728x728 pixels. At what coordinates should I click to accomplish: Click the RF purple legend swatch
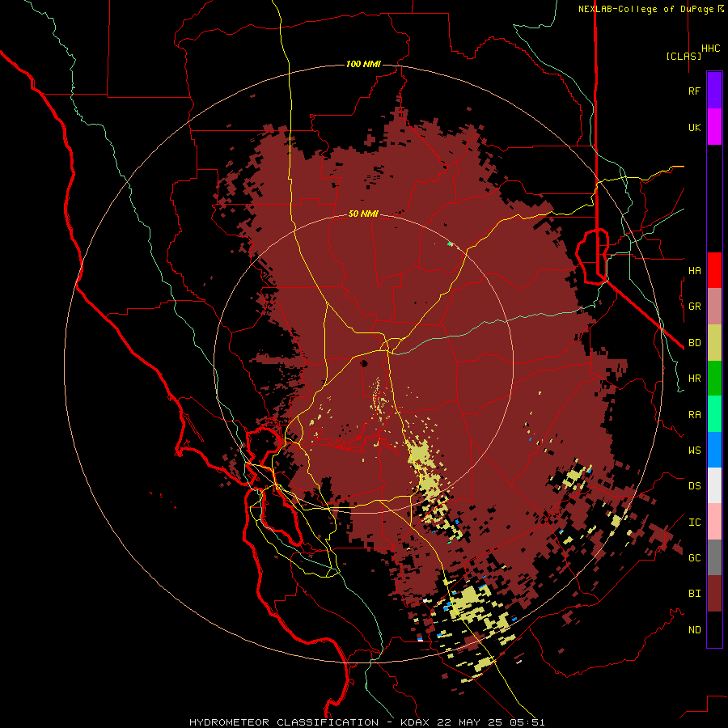714,91
